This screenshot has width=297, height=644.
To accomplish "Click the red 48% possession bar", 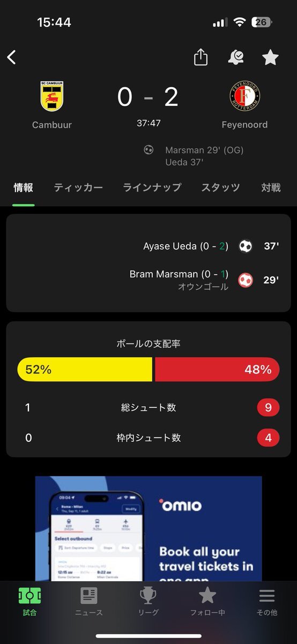I will click(x=217, y=369).
